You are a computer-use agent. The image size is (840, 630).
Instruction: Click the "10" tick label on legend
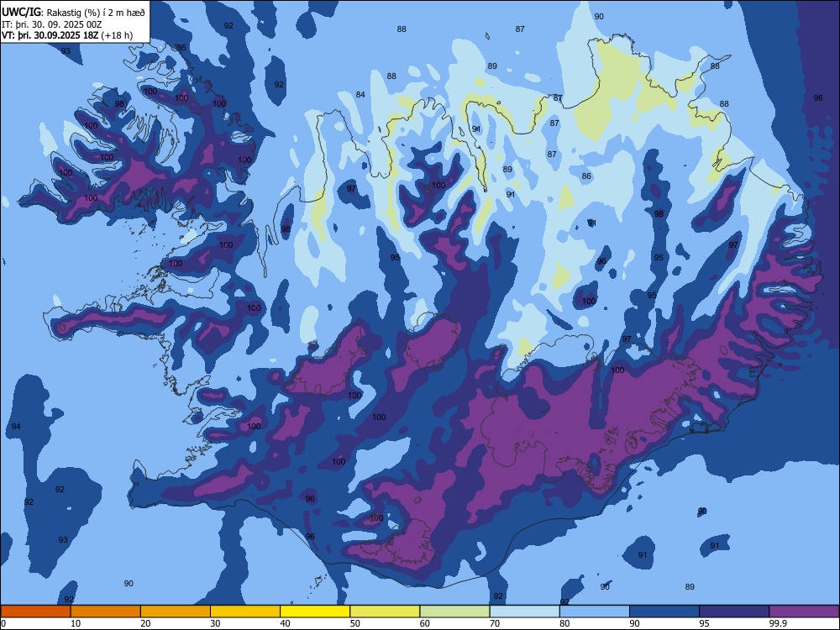click(76, 623)
